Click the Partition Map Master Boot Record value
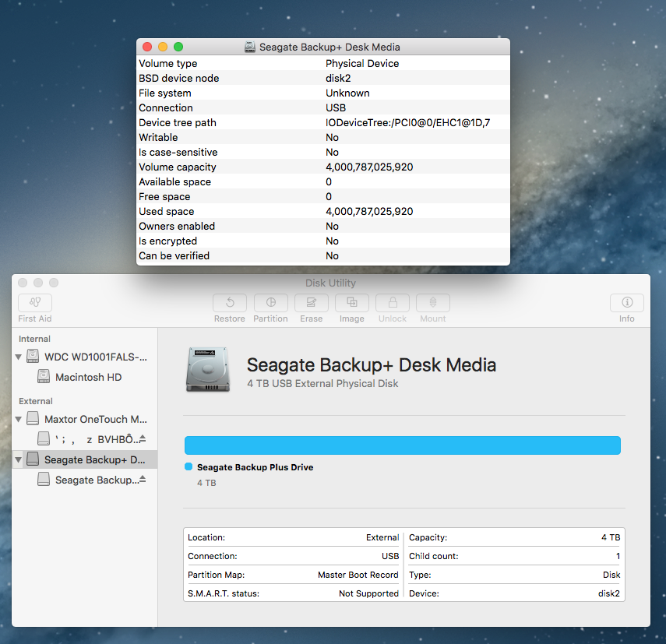Image resolution: width=666 pixels, height=644 pixels. point(358,575)
